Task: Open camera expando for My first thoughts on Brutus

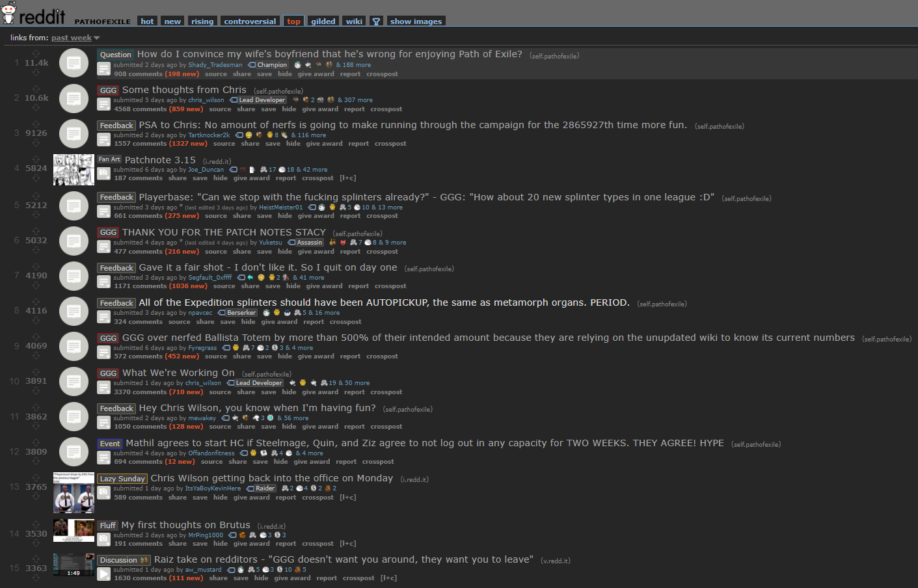Action: (103, 539)
